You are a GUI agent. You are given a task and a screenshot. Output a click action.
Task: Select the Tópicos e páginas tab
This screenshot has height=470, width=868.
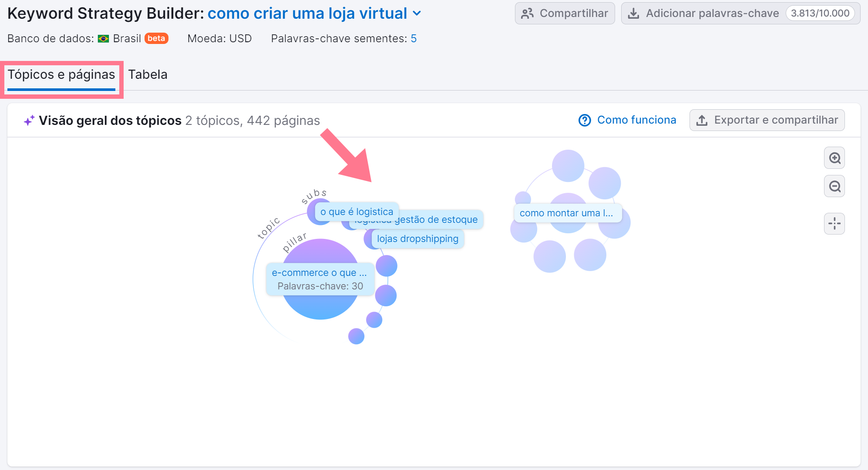[61, 74]
